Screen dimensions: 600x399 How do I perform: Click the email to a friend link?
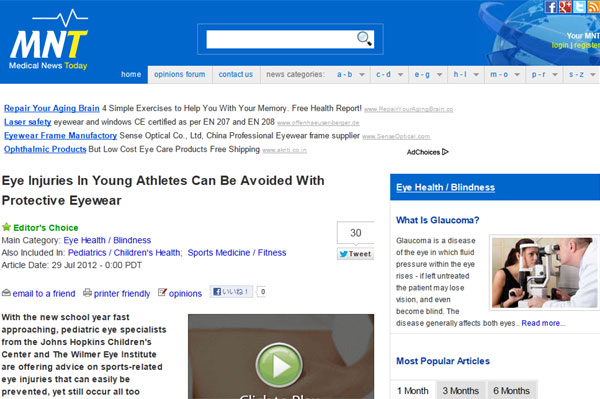(x=44, y=293)
